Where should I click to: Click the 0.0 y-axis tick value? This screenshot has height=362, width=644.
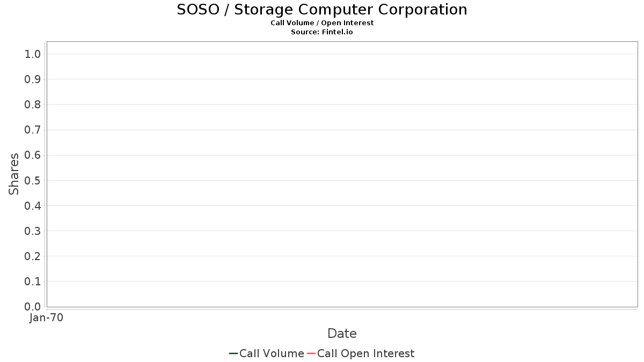pyautogui.click(x=33, y=307)
